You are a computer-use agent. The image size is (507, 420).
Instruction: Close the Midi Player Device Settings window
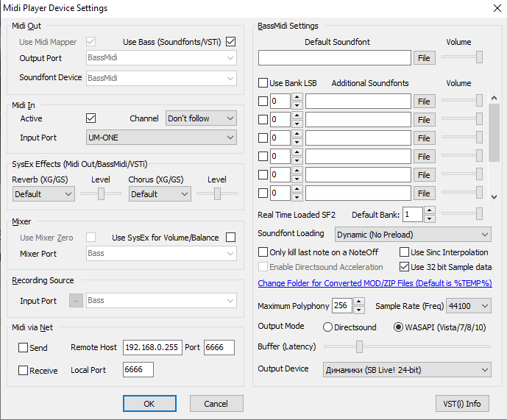tap(492, 8)
